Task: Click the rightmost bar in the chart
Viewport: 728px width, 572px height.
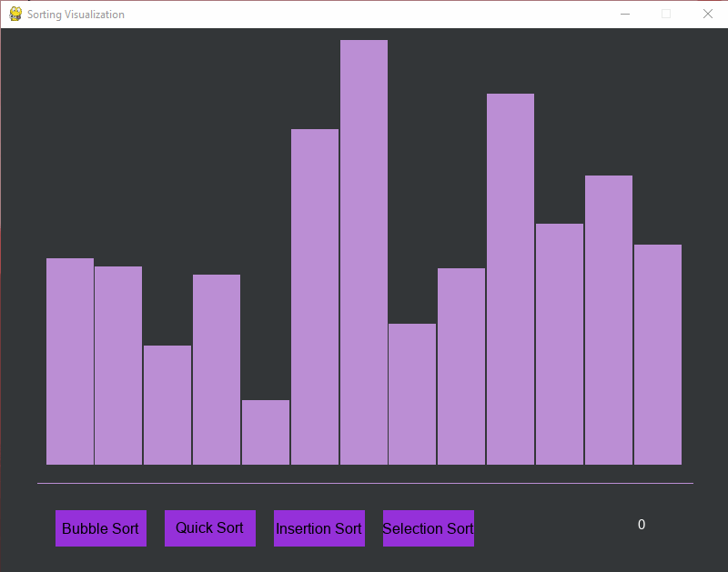Action: tap(658, 354)
